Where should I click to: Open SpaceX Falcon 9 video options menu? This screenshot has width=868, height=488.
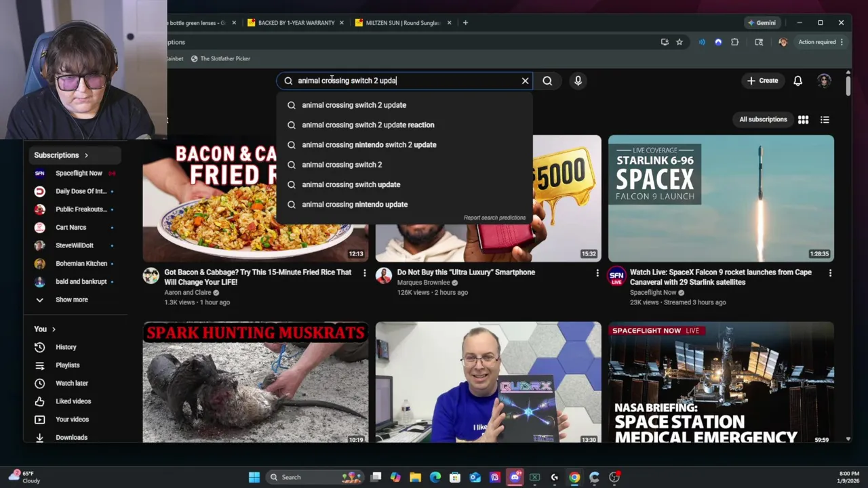point(830,272)
